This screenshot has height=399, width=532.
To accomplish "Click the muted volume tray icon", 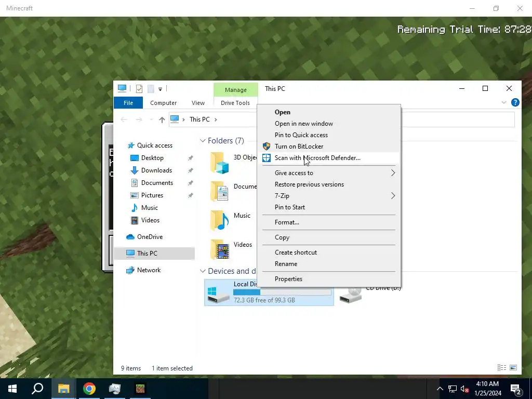I will tap(465, 389).
